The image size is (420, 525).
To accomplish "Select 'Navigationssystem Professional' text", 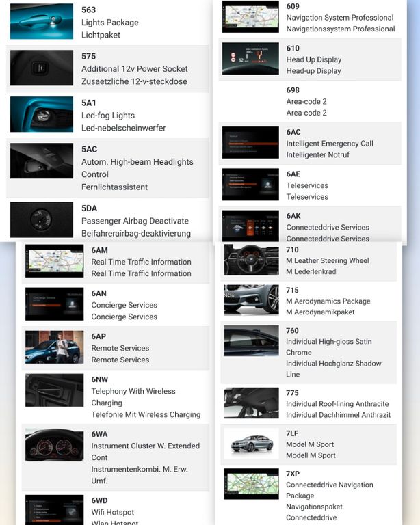I will pyautogui.click(x=341, y=29).
